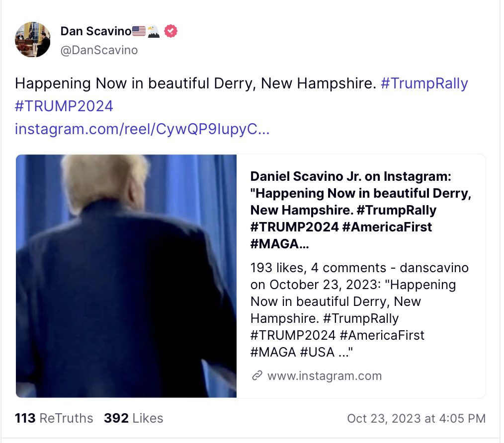Click the eagle emoji beside name
The height and width of the screenshot is (443, 504).
pos(154,32)
